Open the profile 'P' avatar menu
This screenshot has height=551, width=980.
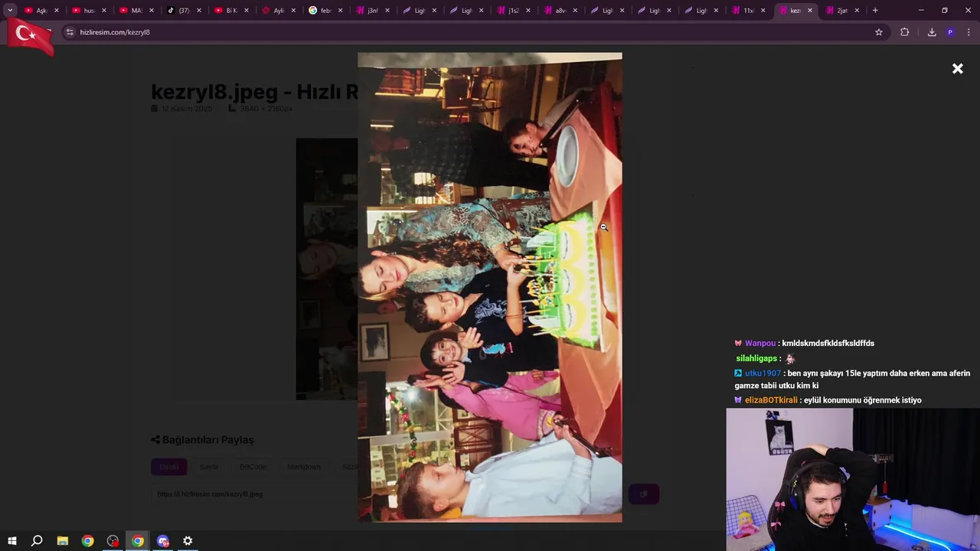pyautogui.click(x=950, y=32)
